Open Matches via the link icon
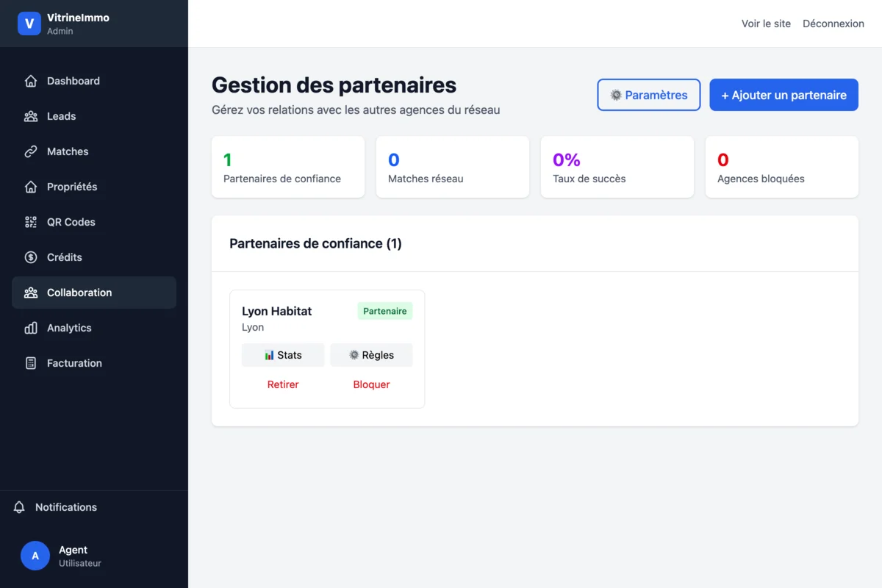Viewport: 882px width, 588px height. pyautogui.click(x=31, y=151)
